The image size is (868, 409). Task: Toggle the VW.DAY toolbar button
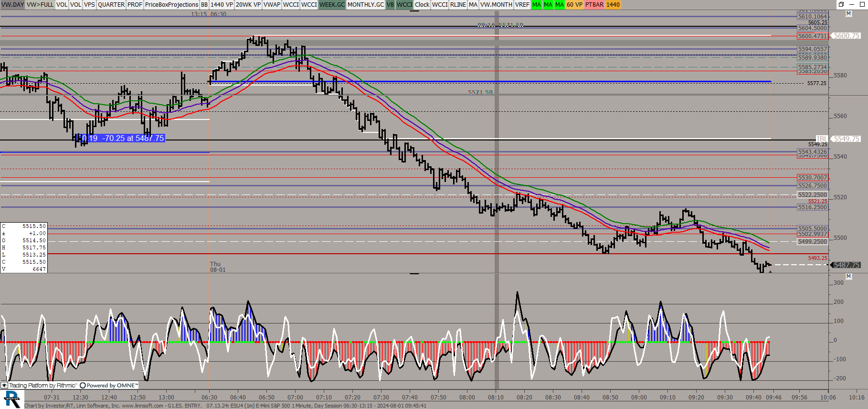click(x=12, y=4)
